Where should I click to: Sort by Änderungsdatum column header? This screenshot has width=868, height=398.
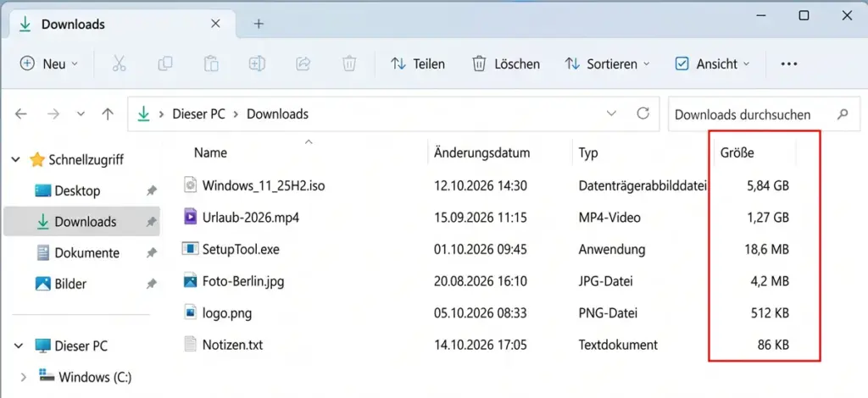(481, 152)
